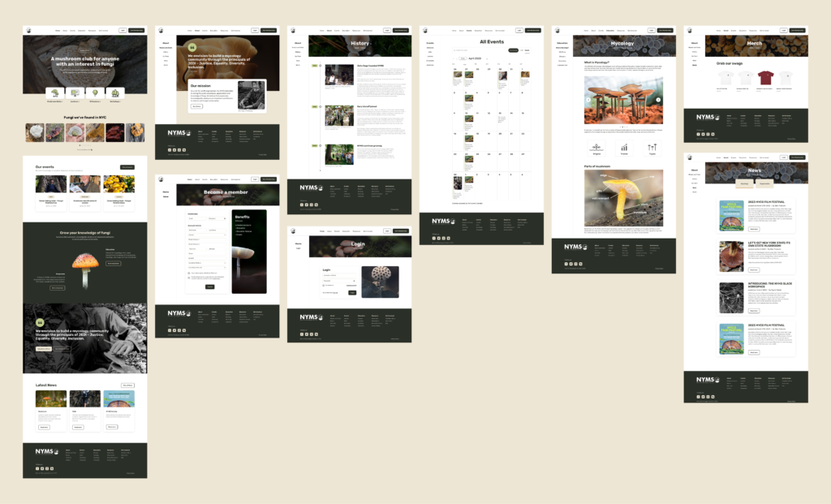
Task: Submit the Become a member form
Action: (210, 286)
